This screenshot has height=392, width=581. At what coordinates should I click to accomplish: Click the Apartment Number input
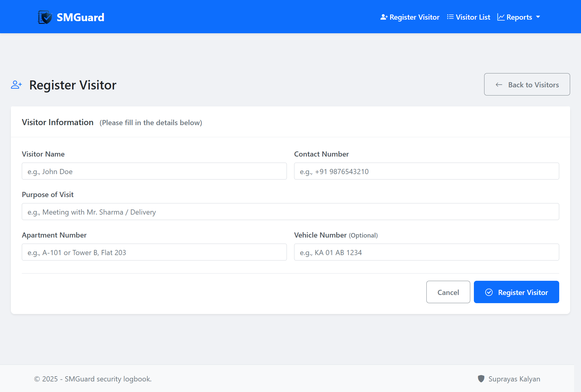(154, 252)
